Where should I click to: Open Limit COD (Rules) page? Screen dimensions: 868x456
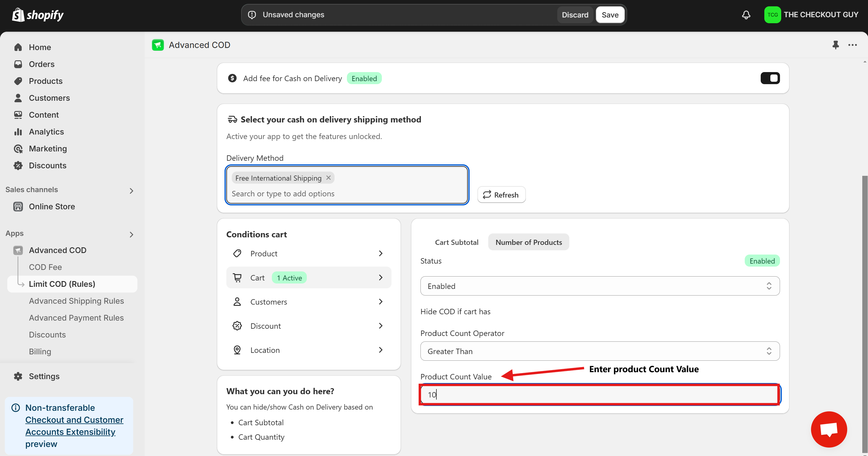point(72,284)
